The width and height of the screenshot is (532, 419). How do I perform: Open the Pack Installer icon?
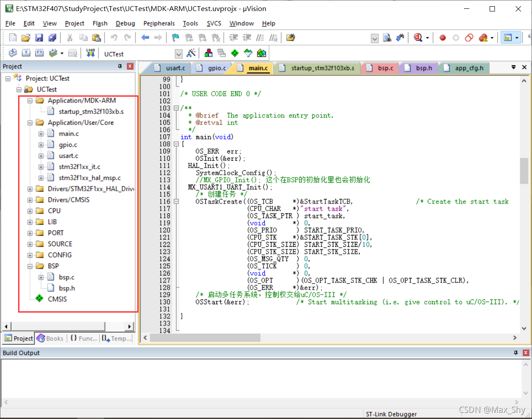(x=261, y=53)
